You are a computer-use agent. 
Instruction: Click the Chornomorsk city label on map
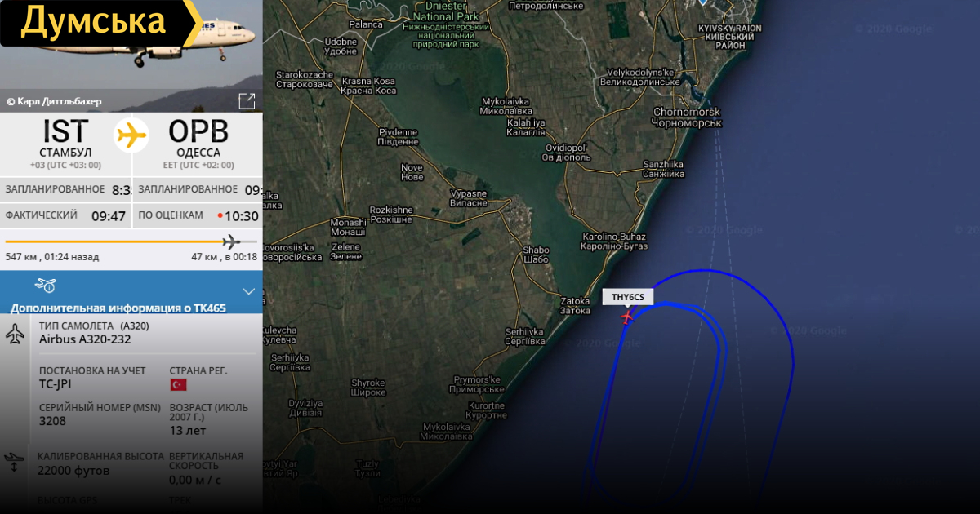tap(687, 117)
